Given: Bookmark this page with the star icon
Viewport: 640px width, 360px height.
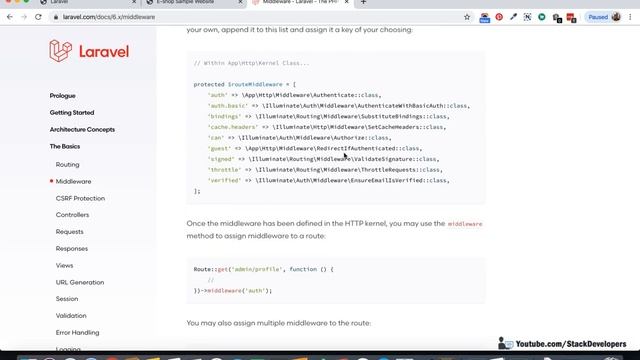Looking at the screenshot, I should tap(467, 17).
